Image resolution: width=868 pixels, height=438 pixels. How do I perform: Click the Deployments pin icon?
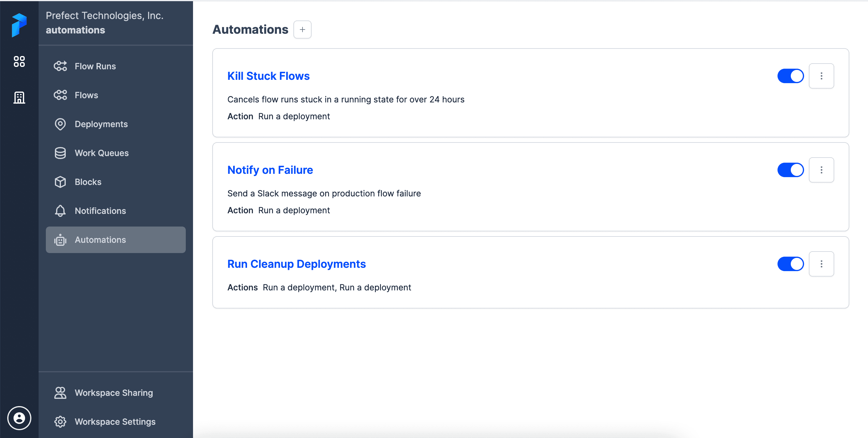click(60, 124)
